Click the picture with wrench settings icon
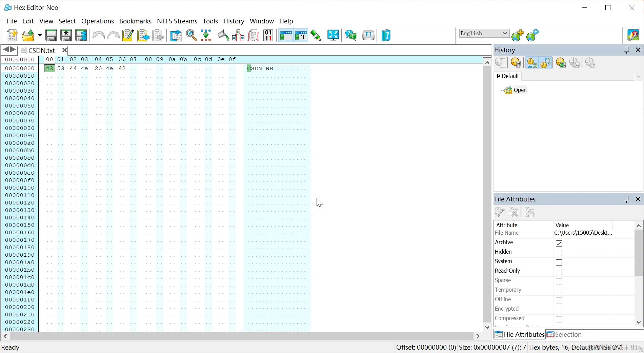644x353 pixels. click(633, 35)
